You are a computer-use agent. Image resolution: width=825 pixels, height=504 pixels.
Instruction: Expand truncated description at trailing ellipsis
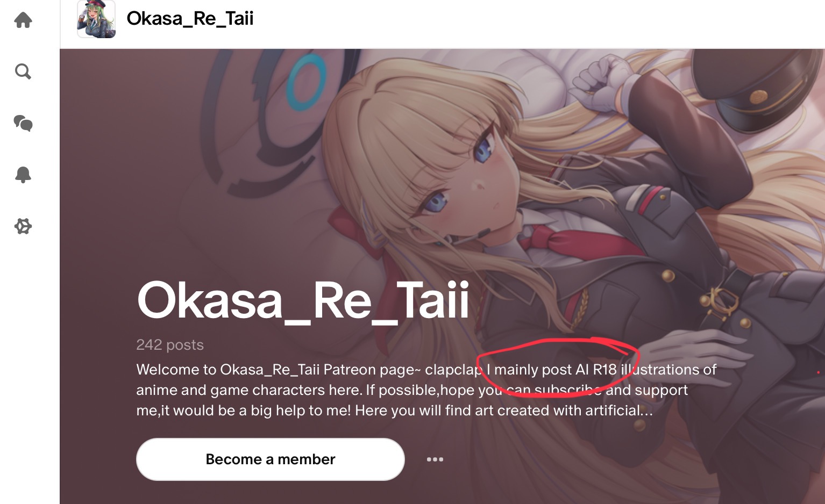[x=646, y=411]
